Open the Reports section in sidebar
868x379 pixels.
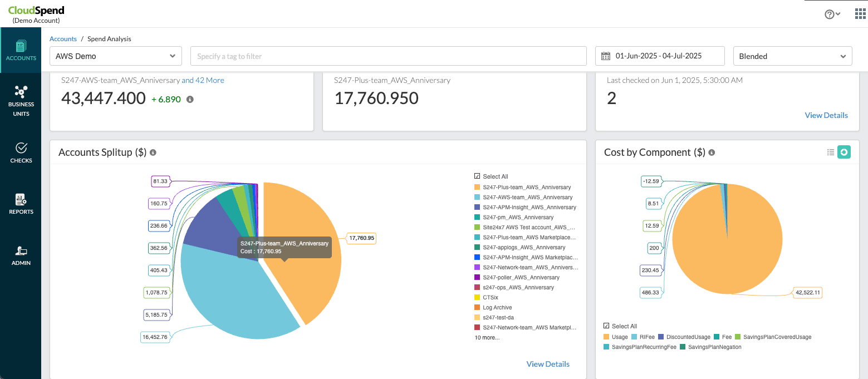(21, 204)
